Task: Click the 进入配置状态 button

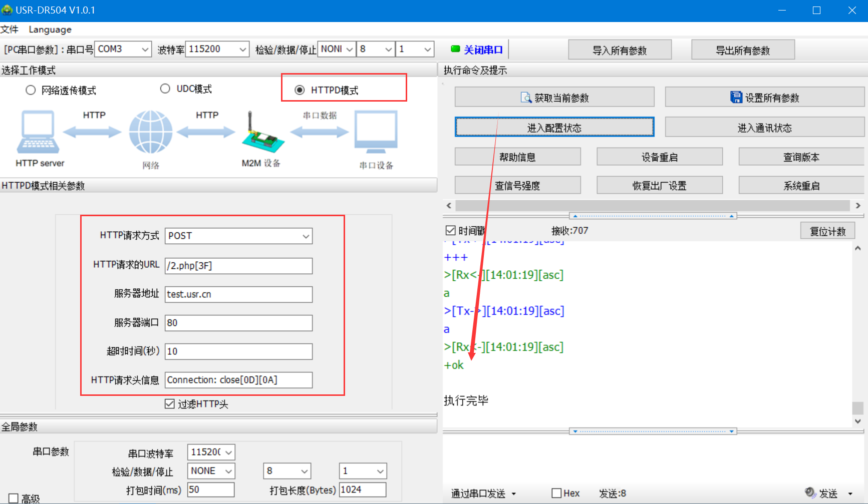Action: coord(554,127)
